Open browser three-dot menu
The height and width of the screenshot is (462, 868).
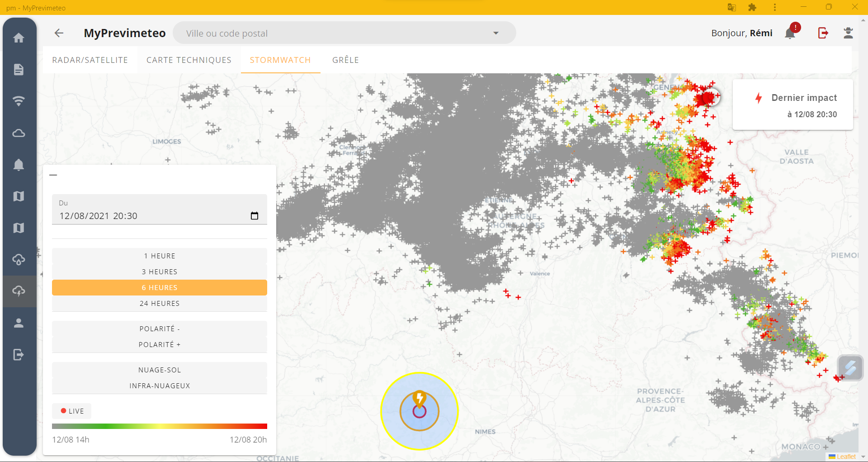point(774,7)
